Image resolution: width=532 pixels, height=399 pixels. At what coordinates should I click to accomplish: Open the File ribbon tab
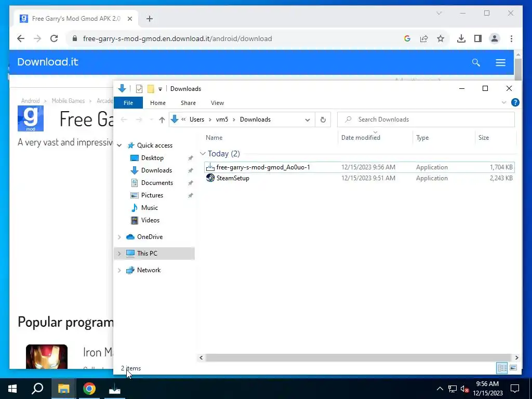pyautogui.click(x=128, y=103)
